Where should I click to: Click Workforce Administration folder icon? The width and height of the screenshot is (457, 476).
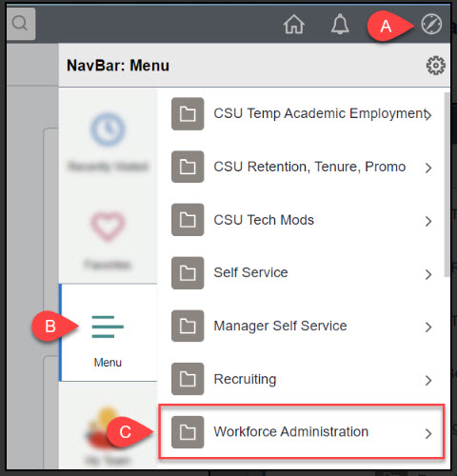pyautogui.click(x=188, y=432)
